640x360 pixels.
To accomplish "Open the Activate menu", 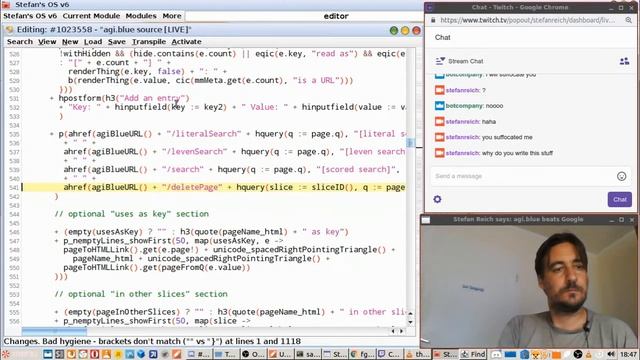I will point(186,42).
